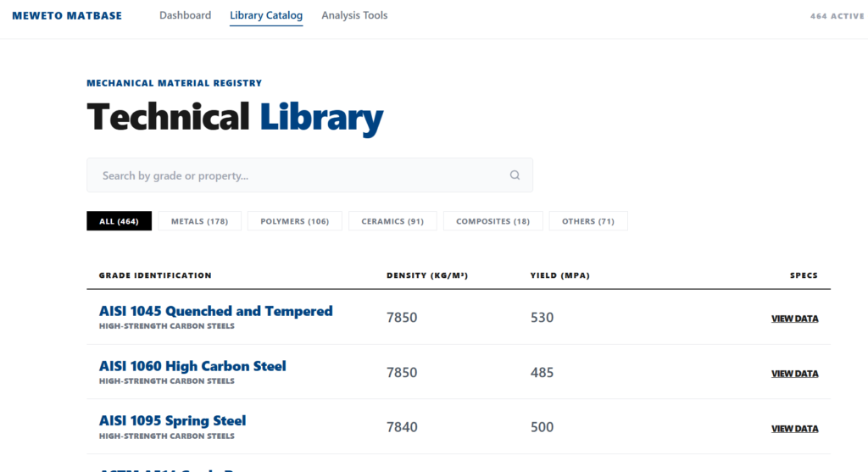868x472 pixels.
Task: Switch to Library Catalog tab
Action: (266, 15)
